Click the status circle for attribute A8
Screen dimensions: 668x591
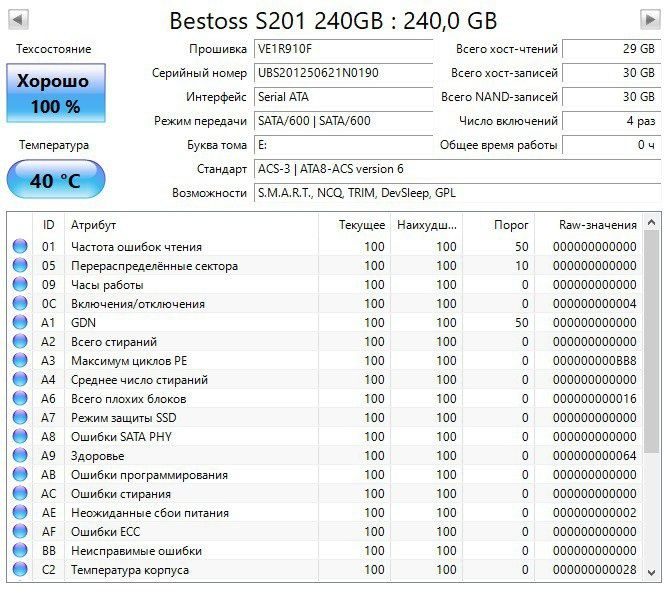[x=20, y=436]
